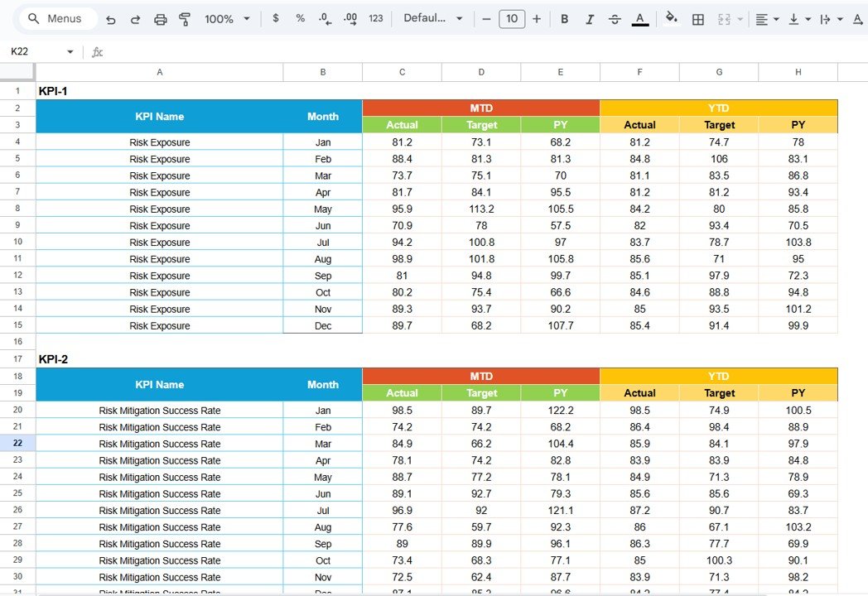Screen dimensions: 868x596
Task: Toggle italic formatting
Action: 589,18
